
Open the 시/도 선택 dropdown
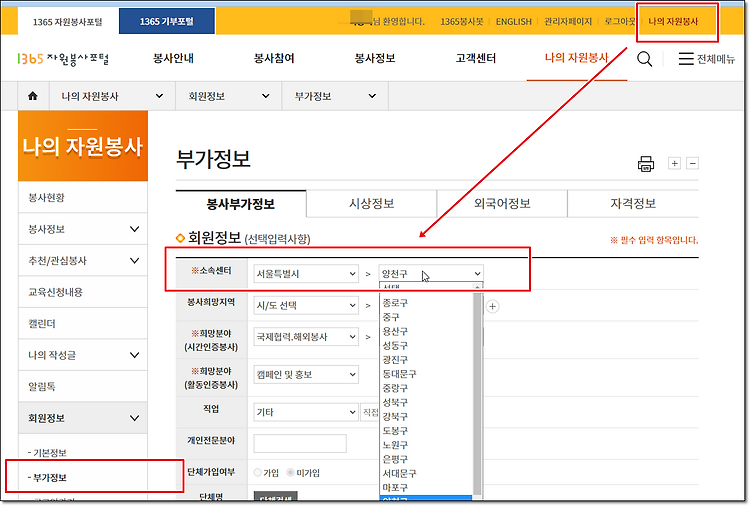306,305
